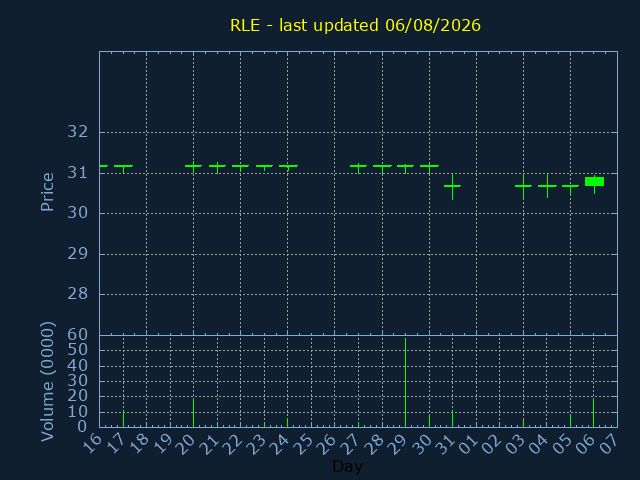Click the candlestick marker on day 31
The image size is (640, 480).
click(x=452, y=186)
